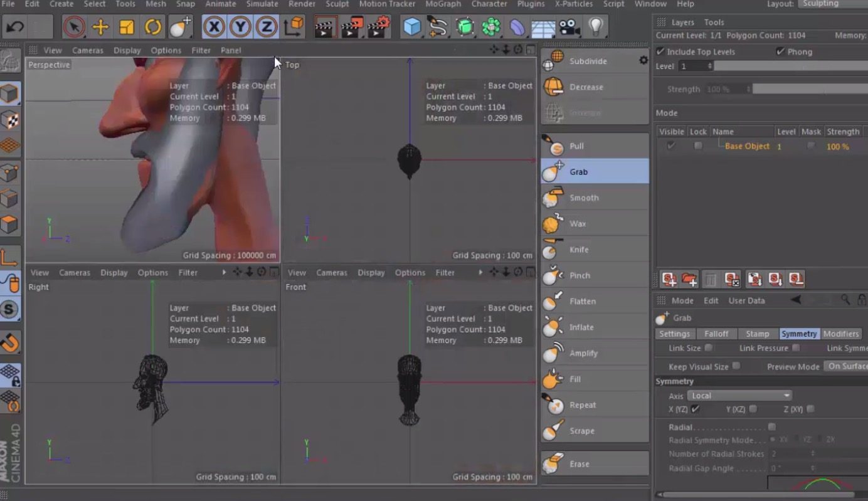Open the spline pen tool
This screenshot has height=501, width=868.
click(437, 27)
